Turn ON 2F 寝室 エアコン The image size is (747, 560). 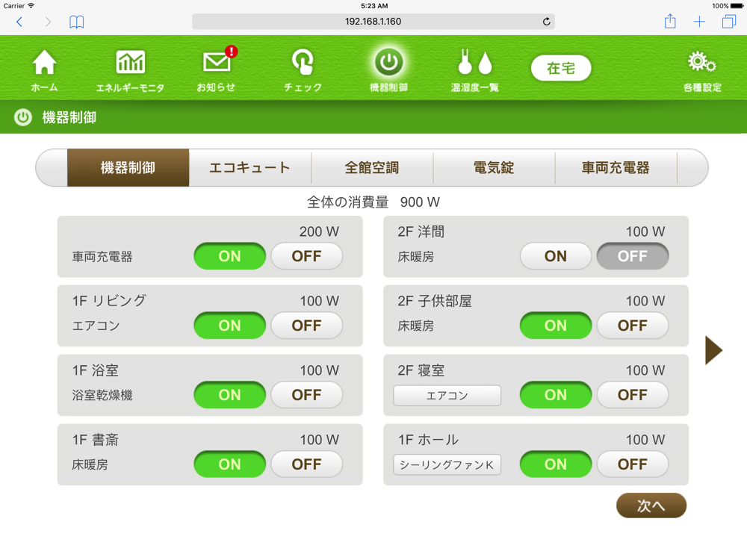556,395
